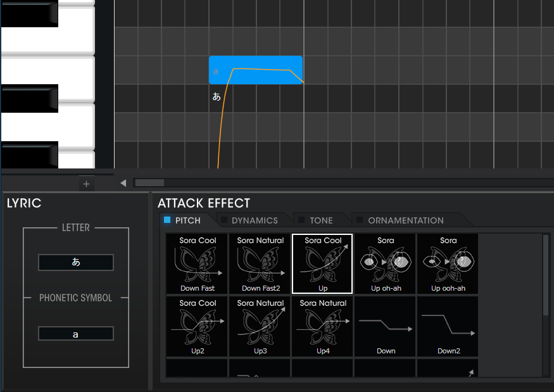Viewport: 554px width, 392px height.
Task: Select Sora Natural Down Fast2 effect
Action: click(x=260, y=263)
